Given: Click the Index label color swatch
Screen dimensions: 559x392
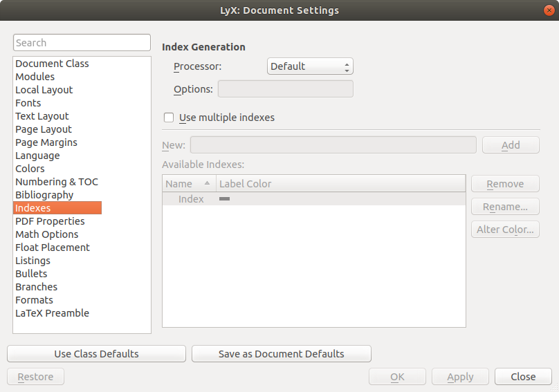Looking at the screenshot, I should point(224,199).
